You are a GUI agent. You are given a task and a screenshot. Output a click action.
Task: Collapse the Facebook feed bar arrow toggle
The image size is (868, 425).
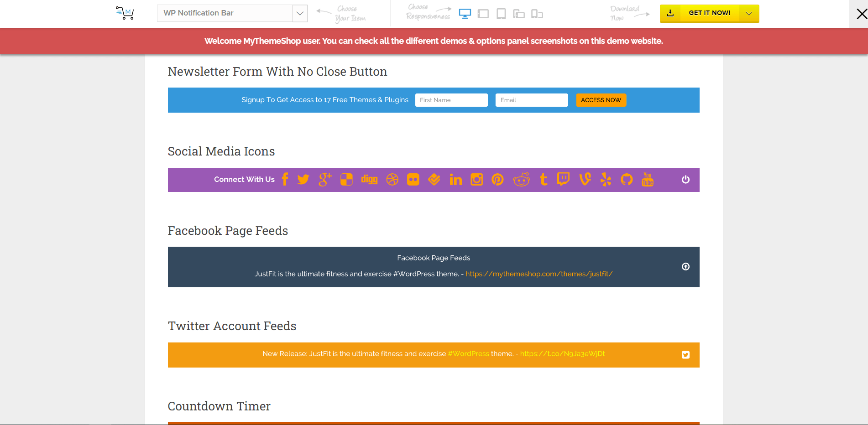[x=685, y=267]
